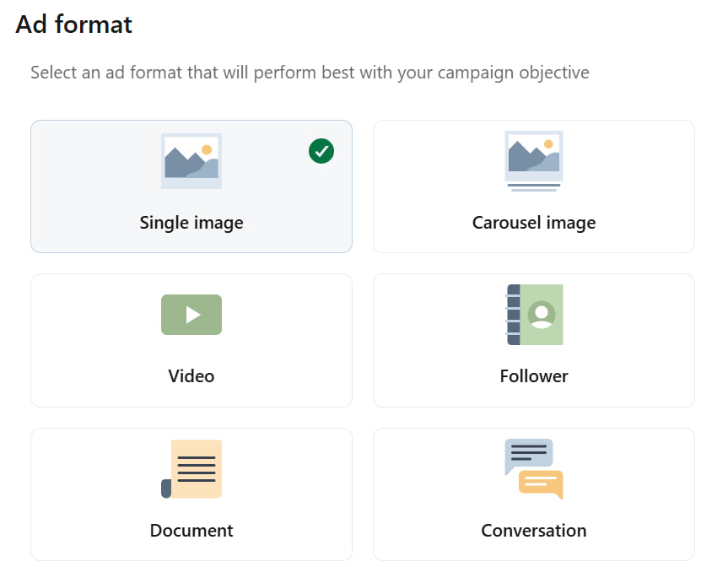Click the Follower label text

534,376
